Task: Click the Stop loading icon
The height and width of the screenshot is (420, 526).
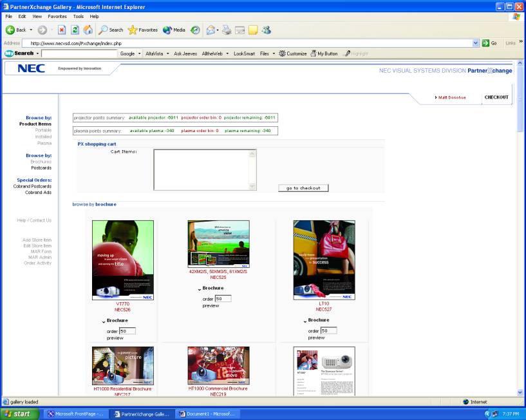Action: pyautogui.click(x=62, y=30)
